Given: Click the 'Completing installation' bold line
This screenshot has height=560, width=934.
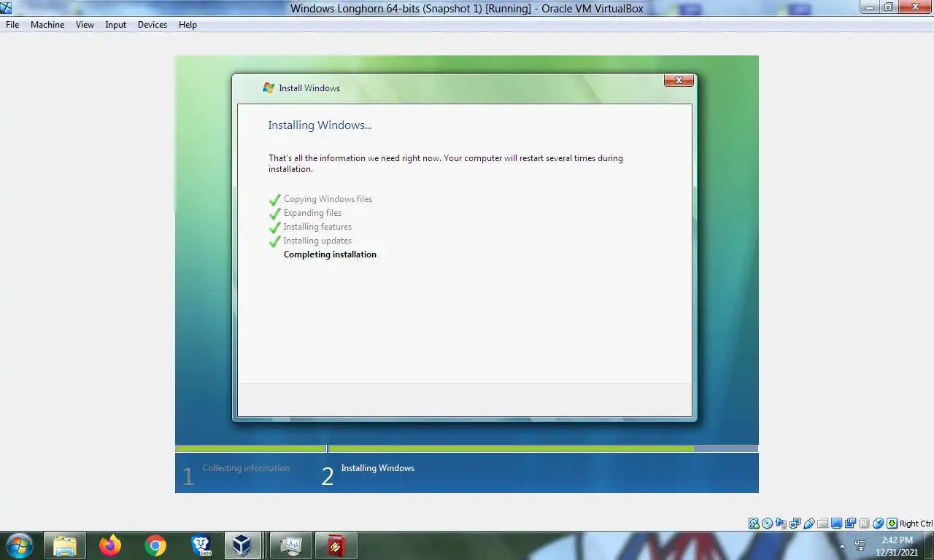Looking at the screenshot, I should coord(330,254).
